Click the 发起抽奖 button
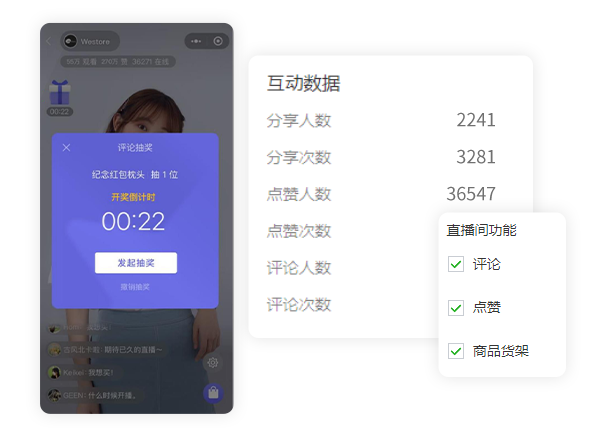Image resolution: width=605 pixels, height=441 pixels. tap(136, 263)
